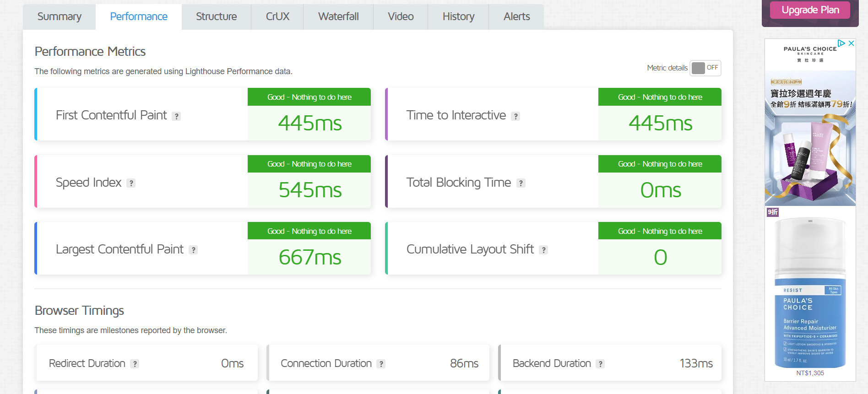868x394 pixels.
Task: Click the Backend Duration help icon
Action: (600, 364)
